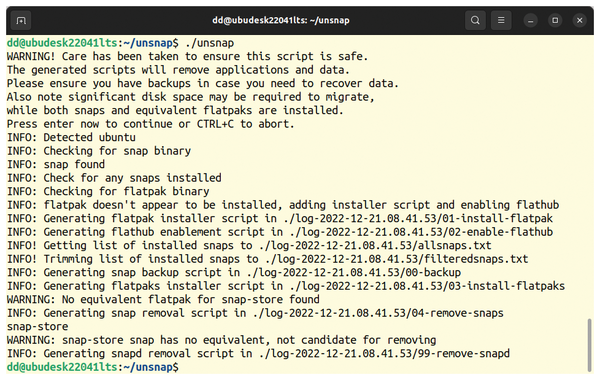Close the terminal window

(x=580, y=20)
